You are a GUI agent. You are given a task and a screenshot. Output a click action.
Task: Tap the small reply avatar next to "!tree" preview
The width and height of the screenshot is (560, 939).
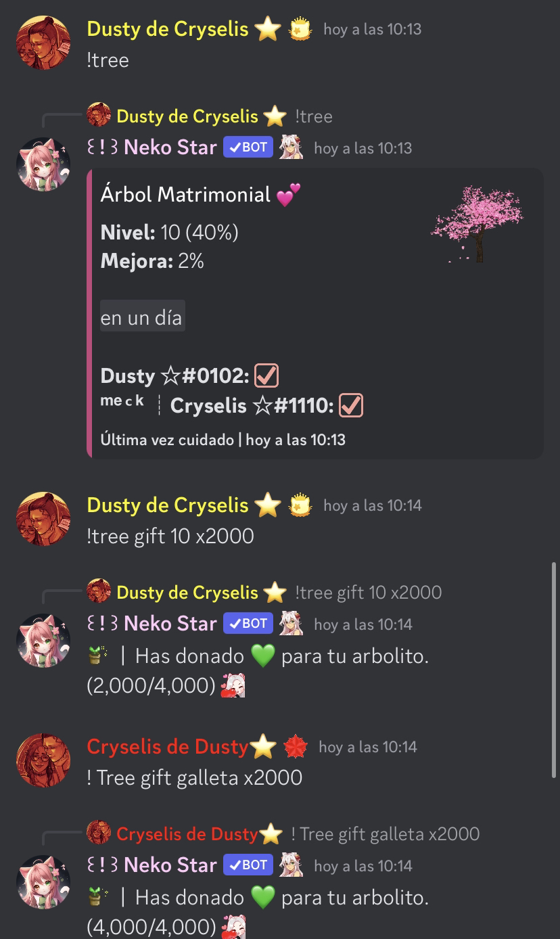(99, 116)
